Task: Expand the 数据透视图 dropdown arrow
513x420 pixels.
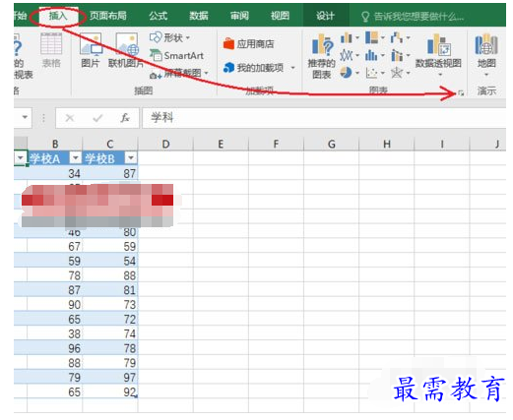Action: point(440,75)
